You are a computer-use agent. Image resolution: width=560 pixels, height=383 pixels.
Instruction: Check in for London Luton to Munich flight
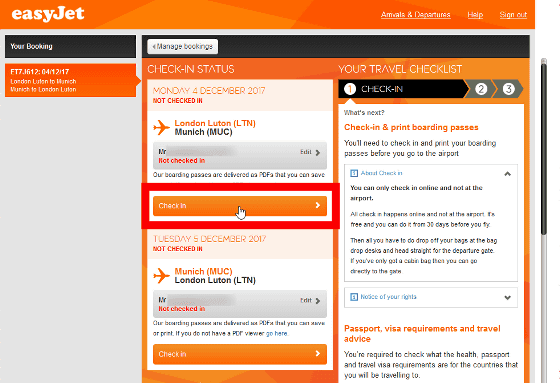click(x=240, y=206)
